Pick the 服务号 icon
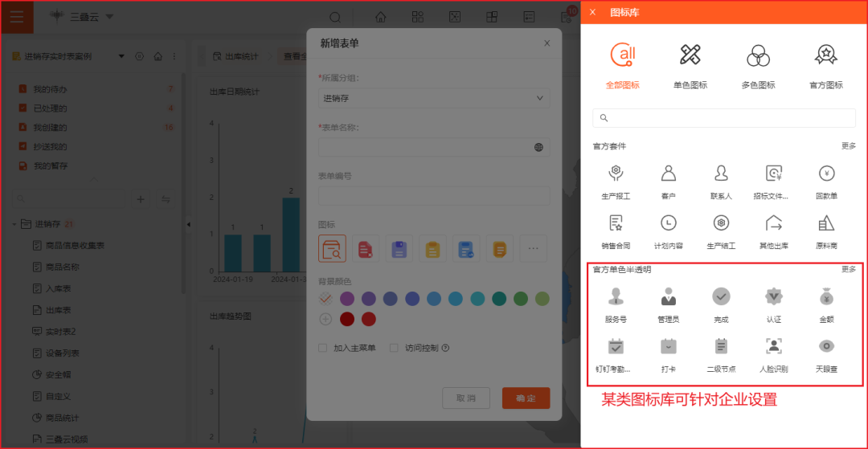868x449 pixels. tap(616, 296)
